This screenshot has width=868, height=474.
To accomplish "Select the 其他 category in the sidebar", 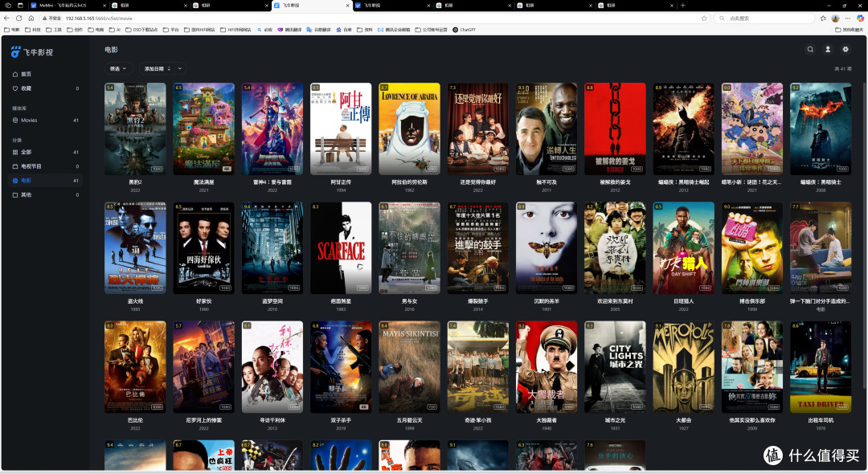I will (45, 195).
